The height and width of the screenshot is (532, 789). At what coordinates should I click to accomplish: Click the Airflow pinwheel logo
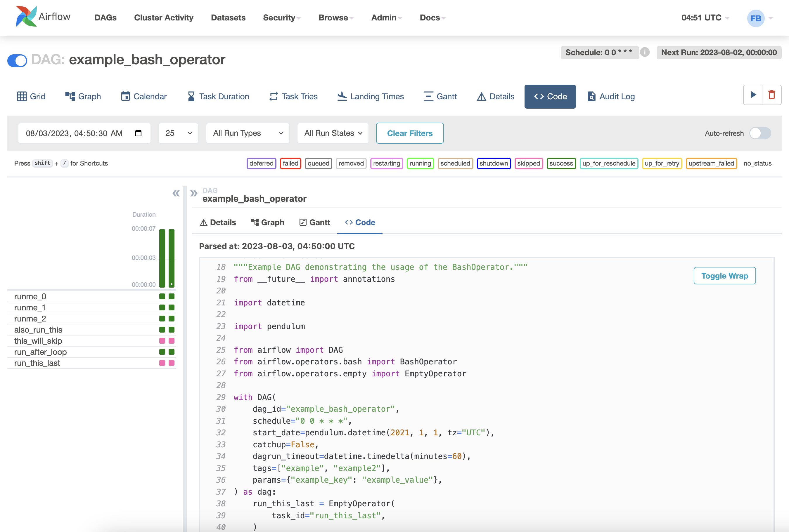click(26, 16)
